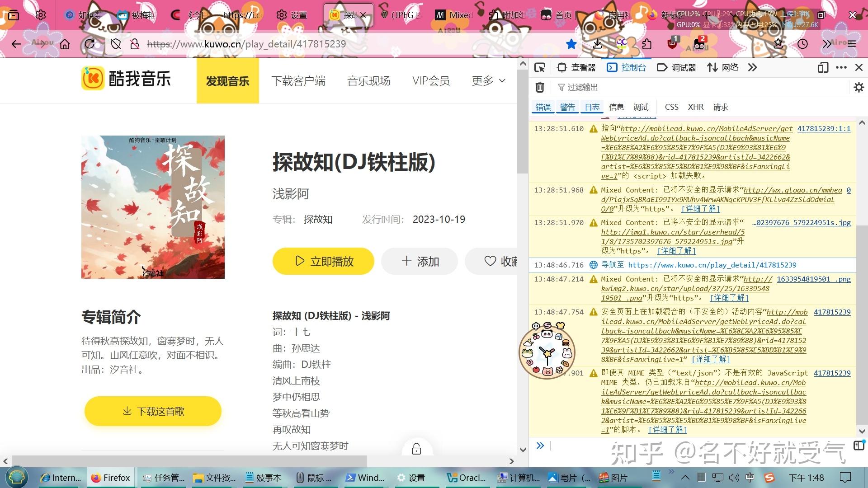Switch to the 设置 browser tab
Screen dimensions: 868x488
click(292, 15)
